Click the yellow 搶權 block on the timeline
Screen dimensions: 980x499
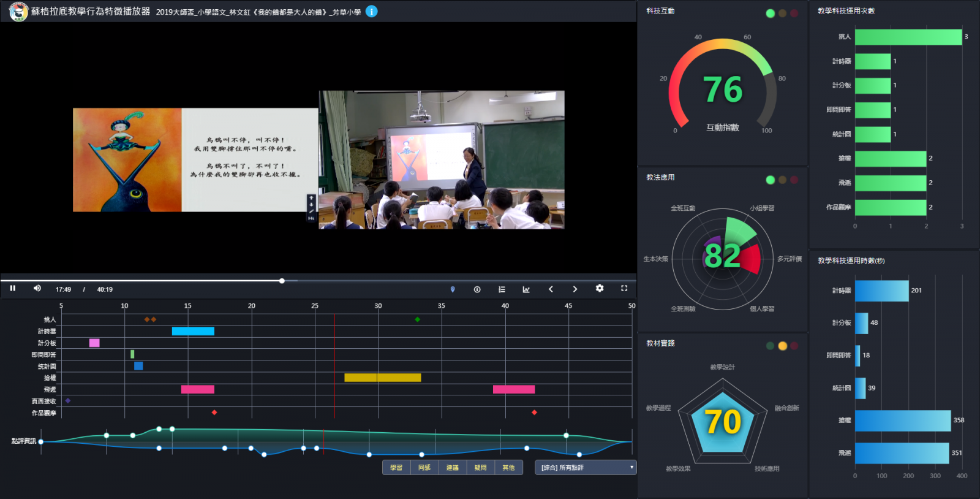382,378
